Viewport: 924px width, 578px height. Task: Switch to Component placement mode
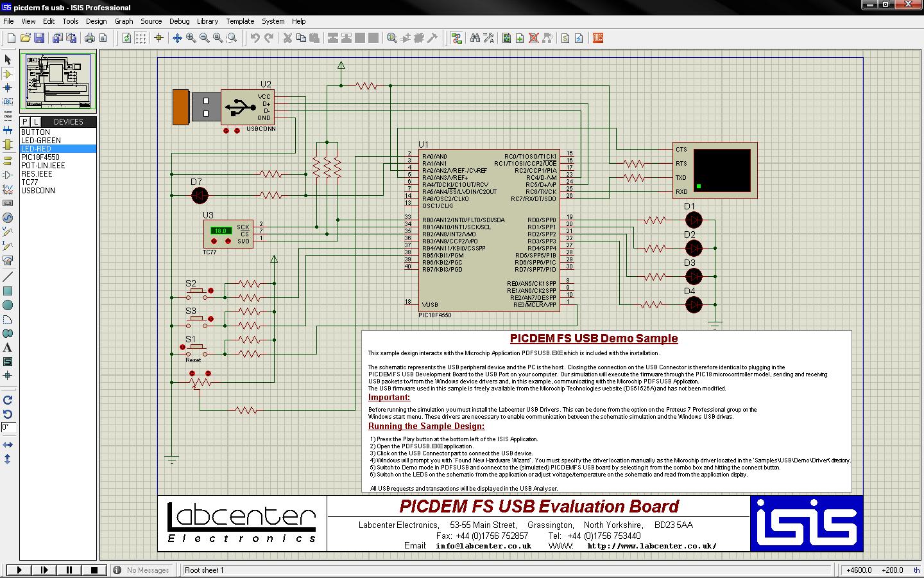[8, 74]
